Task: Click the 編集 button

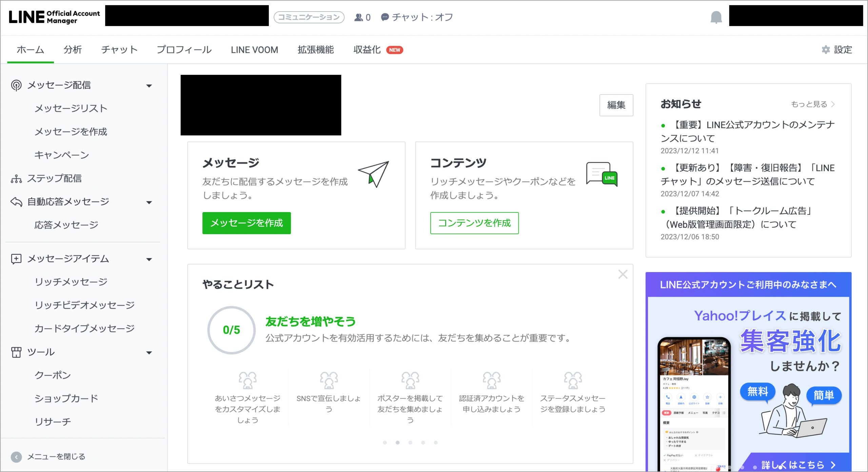Action: coord(616,105)
